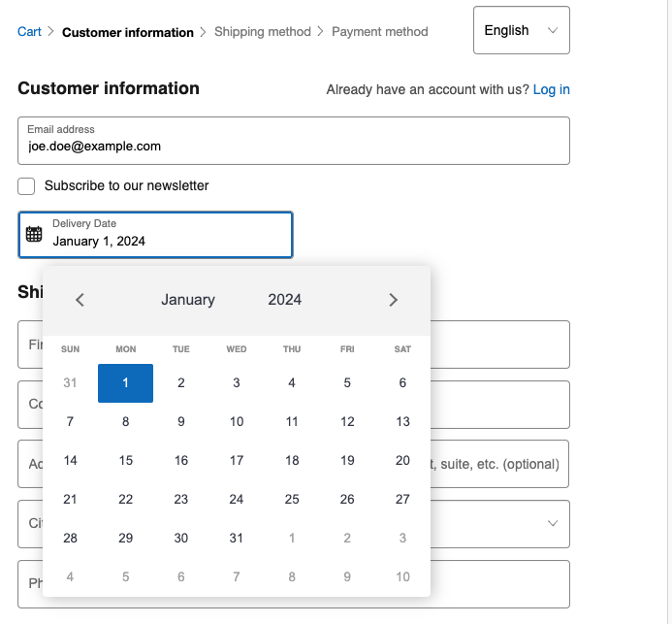Image resolution: width=672 pixels, height=624 pixels.
Task: Click the SAT weekday header
Action: [403, 350]
